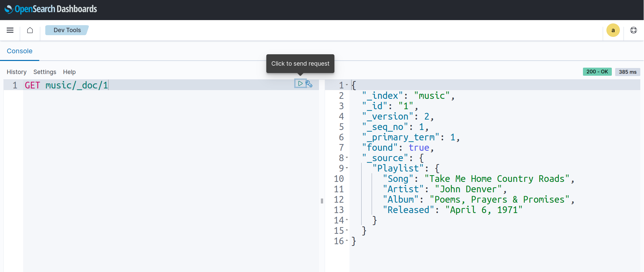644x272 pixels.
Task: Click the OpenSearch Dashboards logo
Action: click(51, 9)
